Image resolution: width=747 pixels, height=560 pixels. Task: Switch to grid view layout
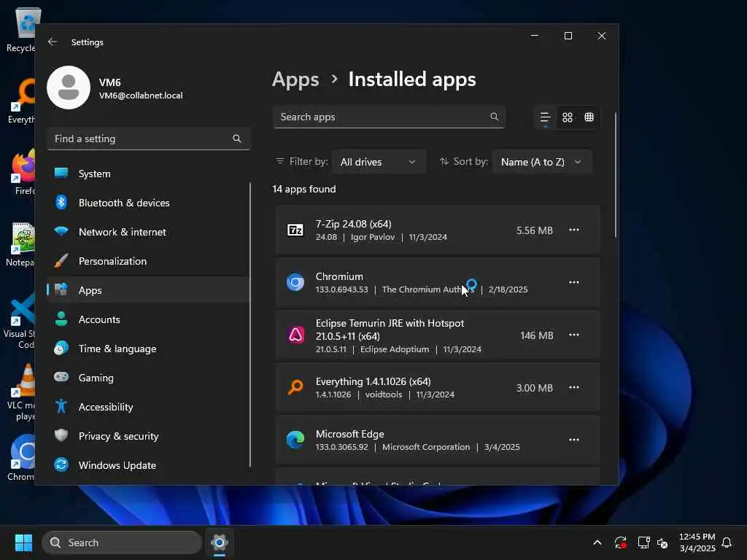567,117
